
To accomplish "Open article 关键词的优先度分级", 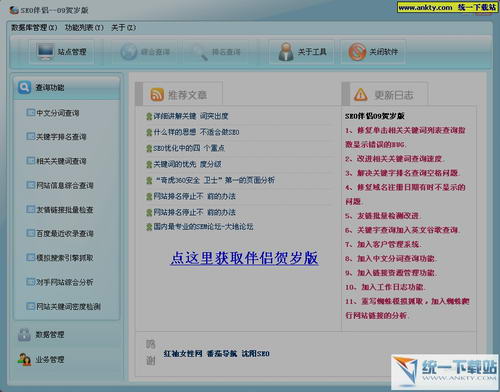I will pyautogui.click(x=187, y=164).
